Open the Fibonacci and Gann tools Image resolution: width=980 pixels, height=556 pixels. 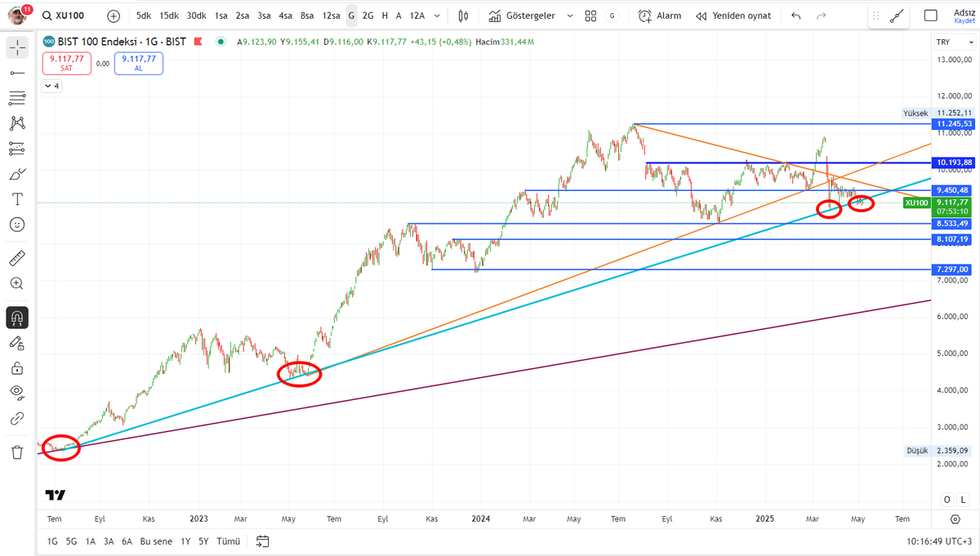click(x=17, y=98)
